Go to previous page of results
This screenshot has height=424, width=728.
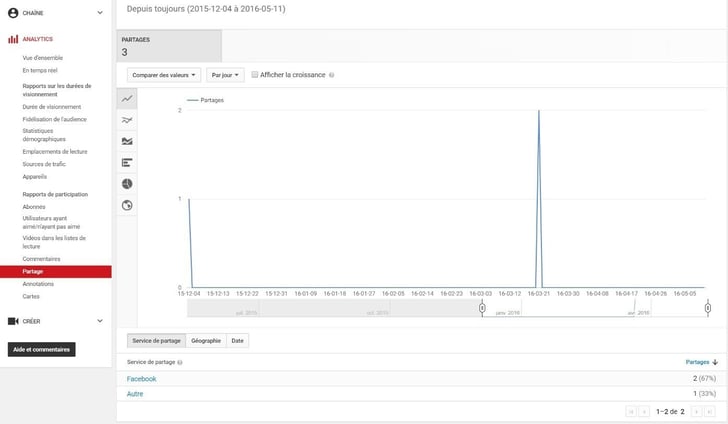pyautogui.click(x=644, y=411)
